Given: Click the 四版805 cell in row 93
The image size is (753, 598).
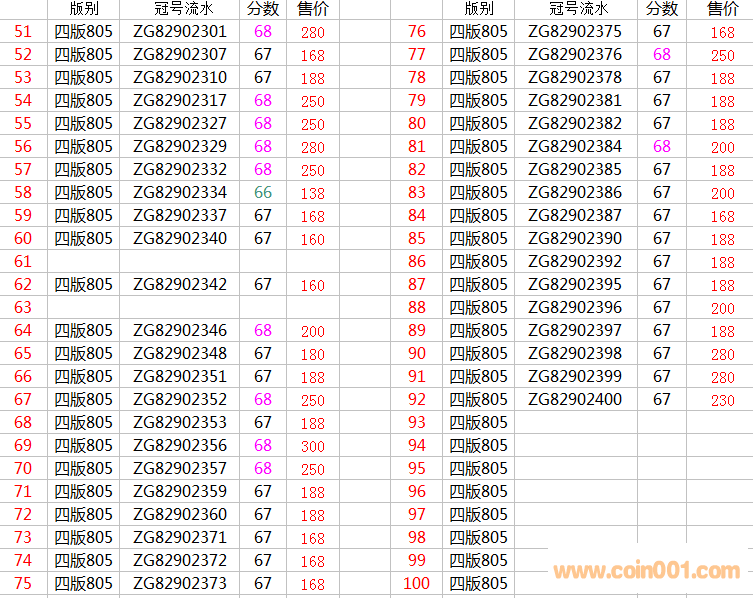Looking at the screenshot, I should coord(478,422).
